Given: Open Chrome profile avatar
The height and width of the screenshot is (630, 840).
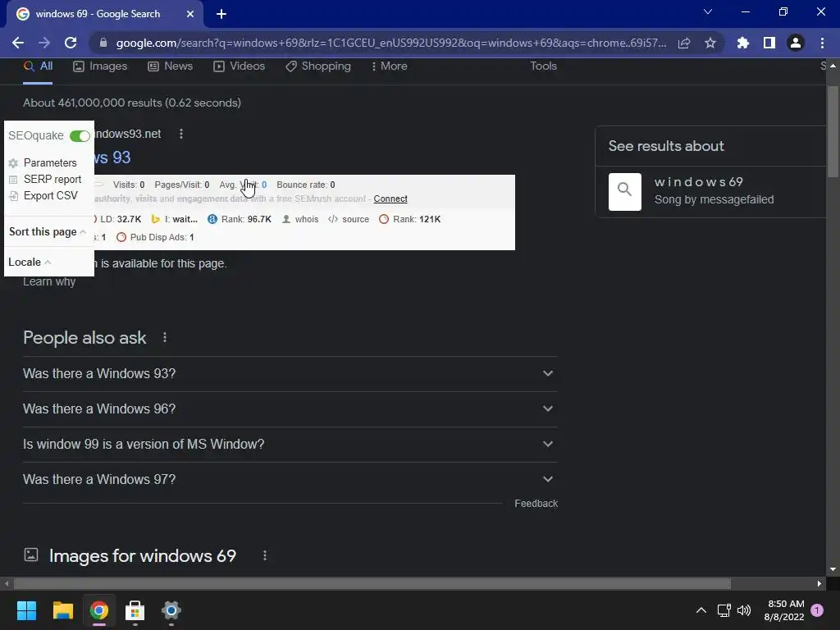Looking at the screenshot, I should click(x=796, y=43).
